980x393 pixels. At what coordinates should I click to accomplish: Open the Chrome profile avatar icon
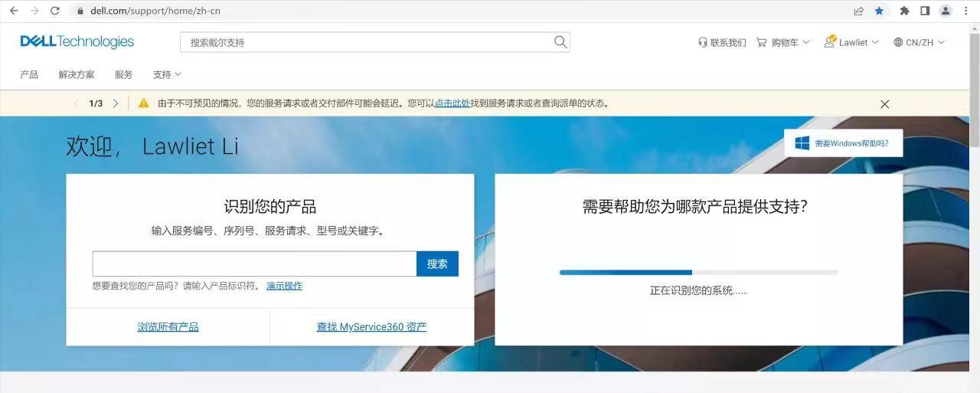click(946, 11)
